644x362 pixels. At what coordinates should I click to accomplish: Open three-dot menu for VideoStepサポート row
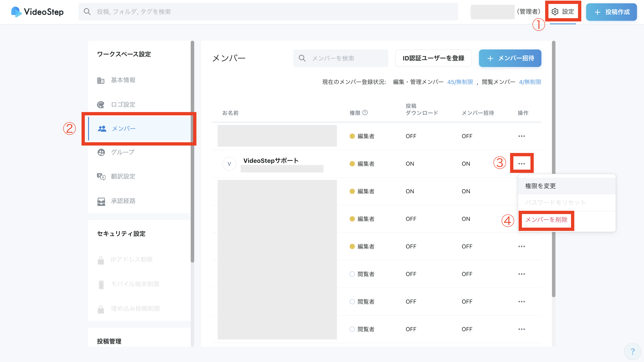coord(521,164)
